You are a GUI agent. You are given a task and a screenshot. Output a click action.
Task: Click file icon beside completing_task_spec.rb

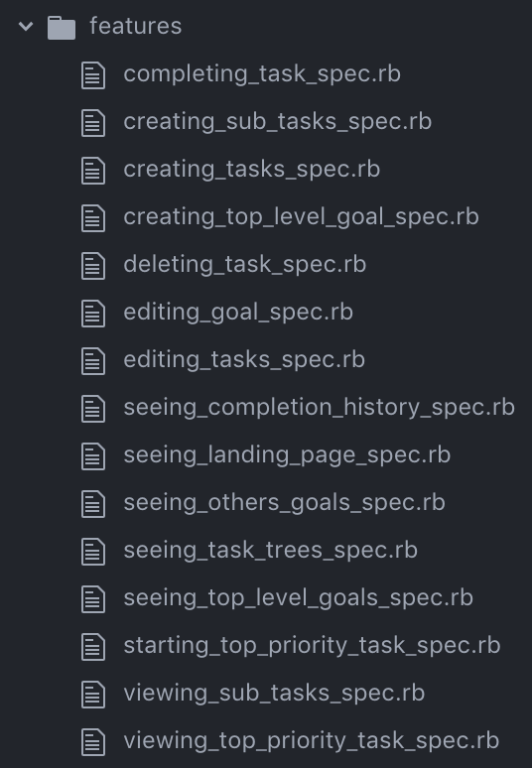[93, 75]
